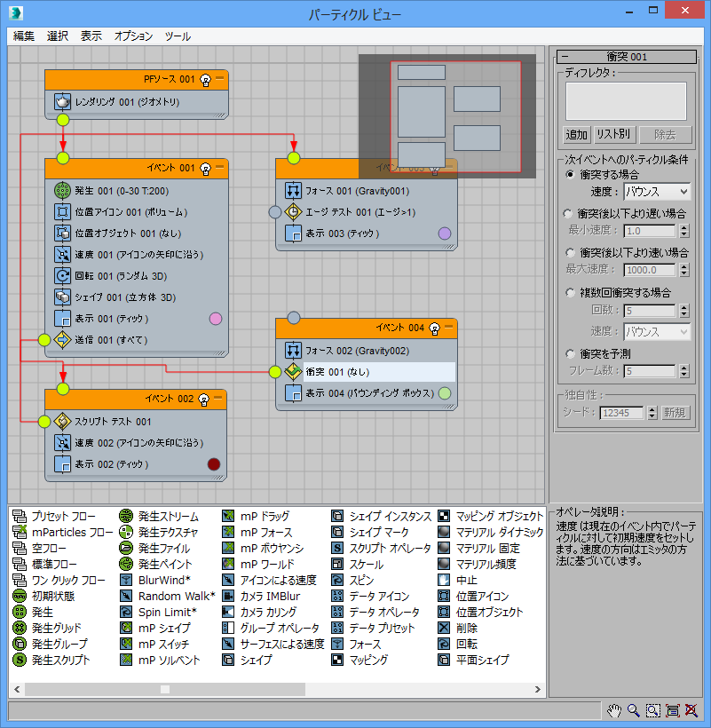Viewport: 711px width, 728px height.
Task: Click the 回転 001 rotation operator icon
Action: pos(62,276)
